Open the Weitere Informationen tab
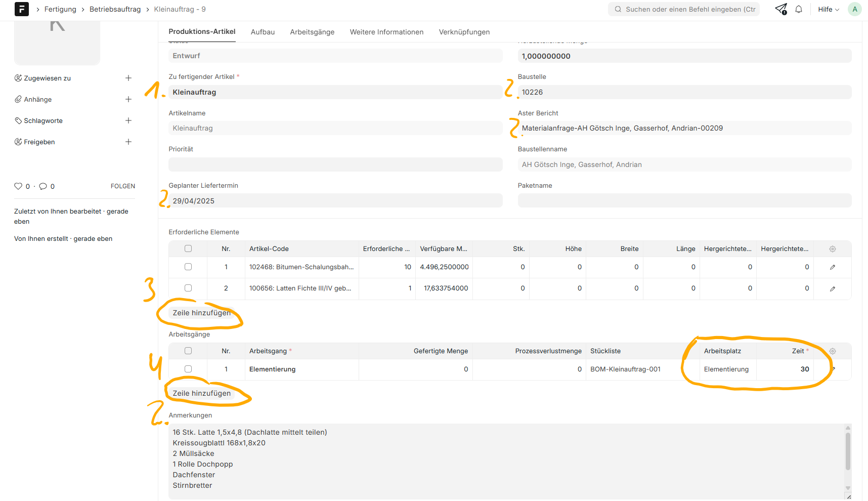 [386, 32]
